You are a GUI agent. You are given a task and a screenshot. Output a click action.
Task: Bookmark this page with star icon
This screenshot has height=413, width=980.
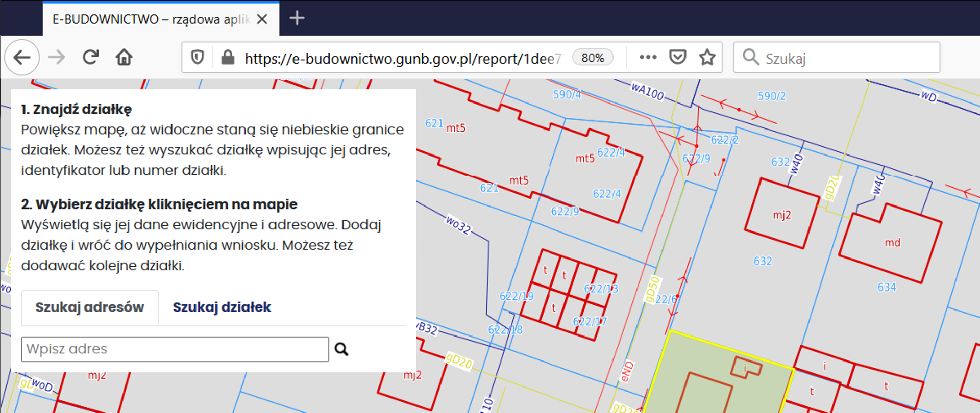707,58
